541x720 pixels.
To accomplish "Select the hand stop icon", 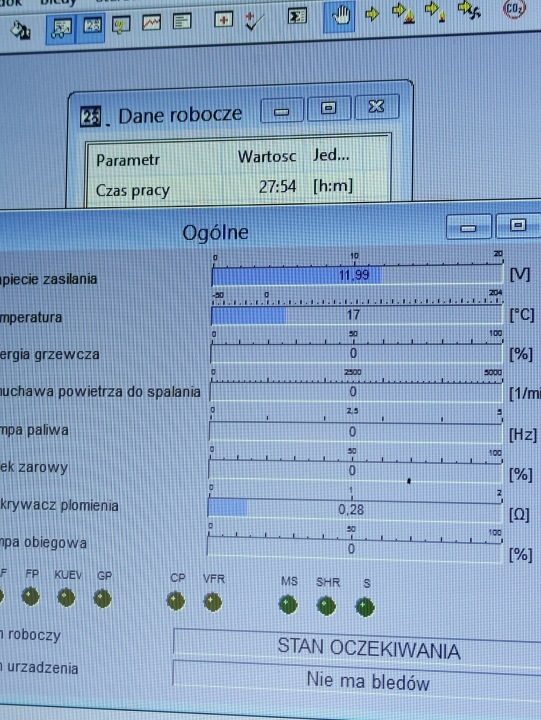I will [x=339, y=17].
